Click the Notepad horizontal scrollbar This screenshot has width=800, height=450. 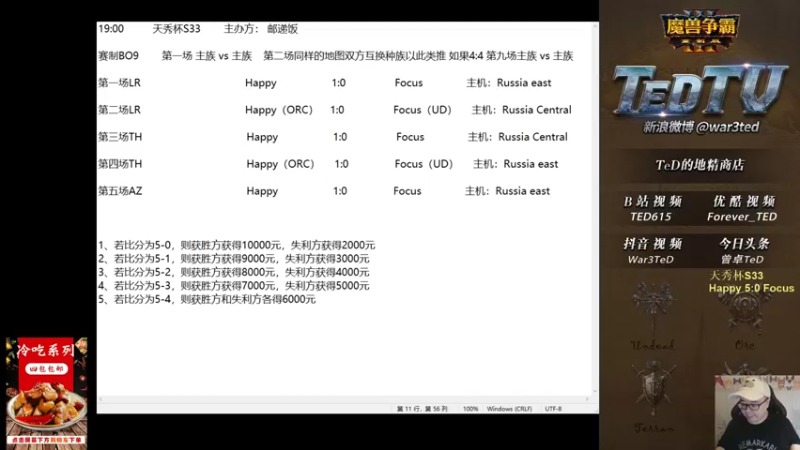point(343,399)
